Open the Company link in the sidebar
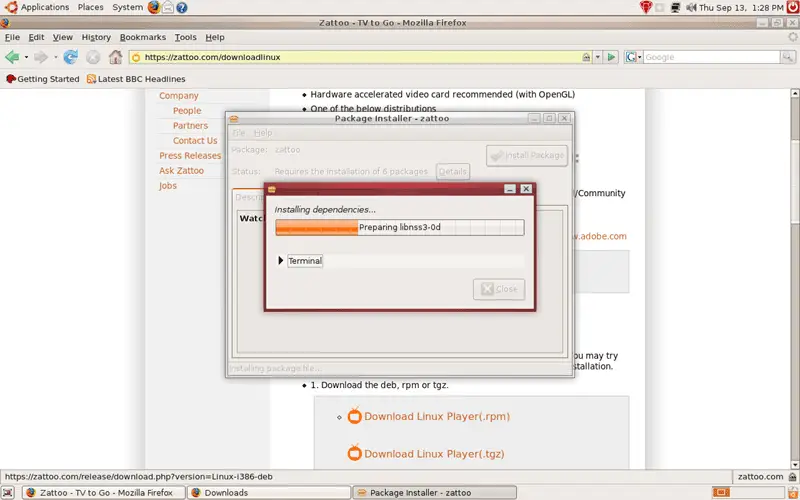Screen dimensions: 800x500 pyautogui.click(x=179, y=95)
